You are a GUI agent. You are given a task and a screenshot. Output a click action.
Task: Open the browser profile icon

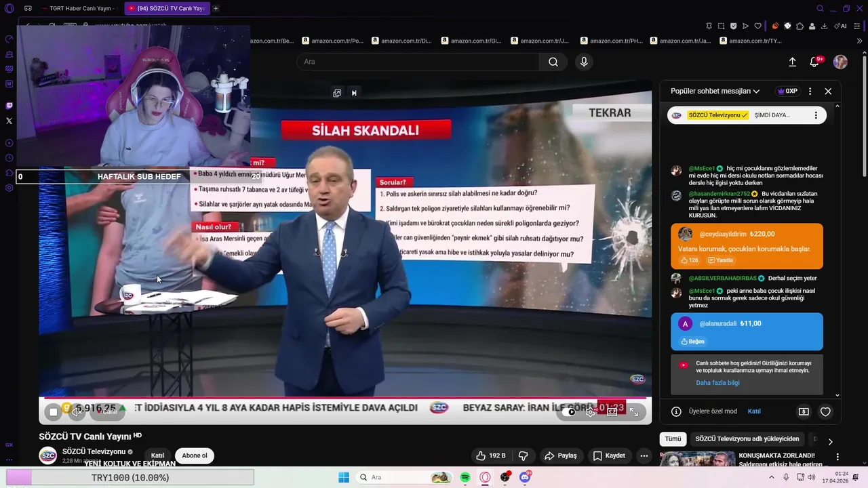[x=812, y=26]
